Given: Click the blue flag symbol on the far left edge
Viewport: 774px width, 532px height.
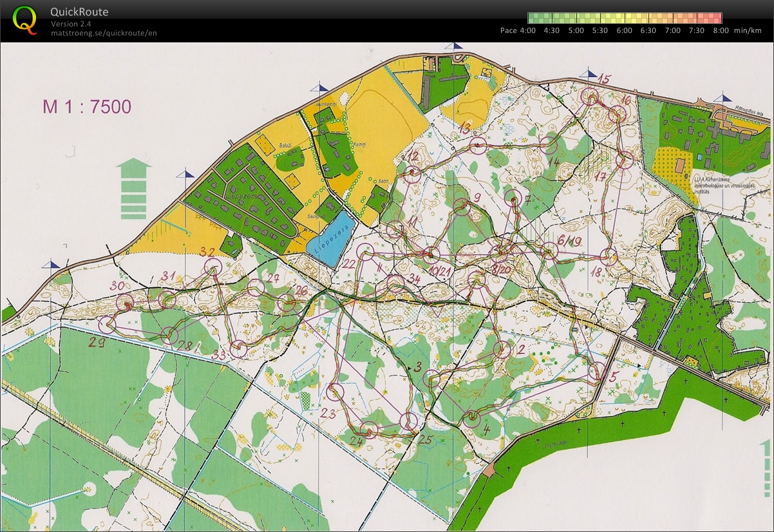Looking at the screenshot, I should 52,263.
